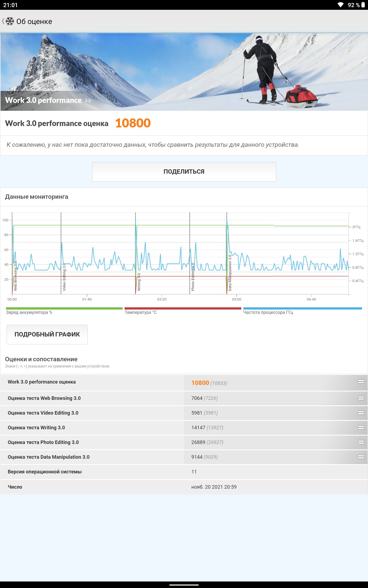Toggle the Заряд аккумулятора % legend series
The image size is (368, 588).
64,311
